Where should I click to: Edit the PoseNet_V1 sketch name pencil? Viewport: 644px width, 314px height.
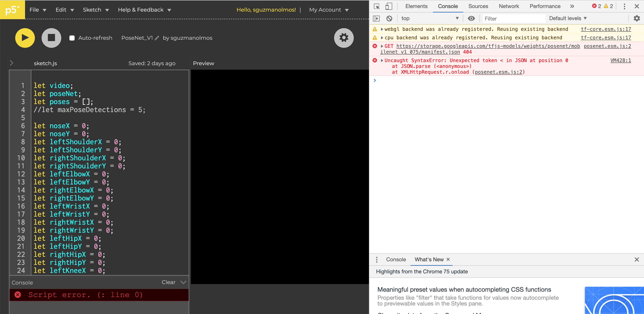pos(157,38)
